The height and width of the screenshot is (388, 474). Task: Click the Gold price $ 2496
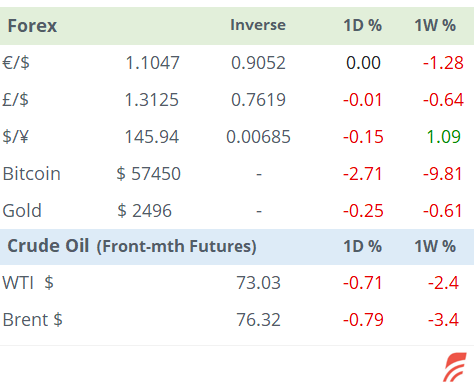coord(144,211)
